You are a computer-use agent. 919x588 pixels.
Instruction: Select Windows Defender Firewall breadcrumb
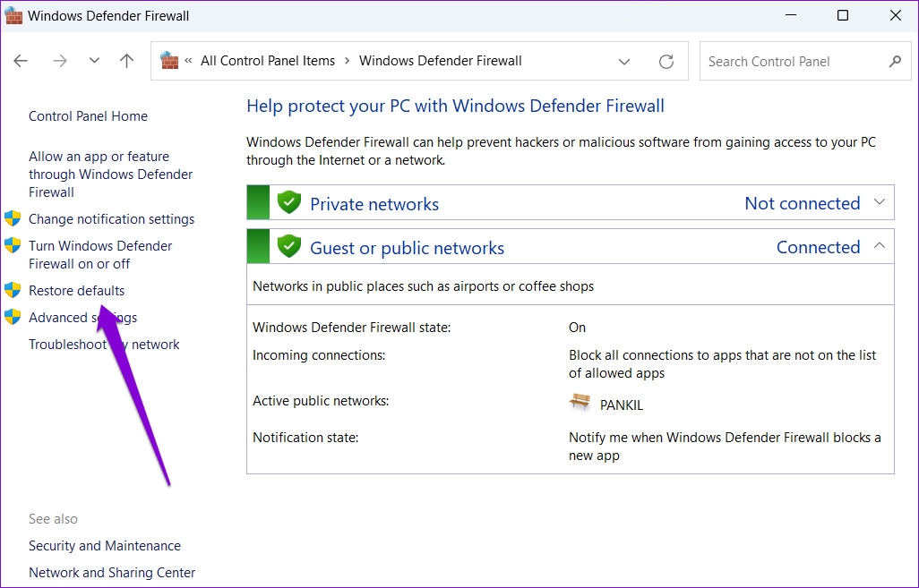tap(440, 61)
